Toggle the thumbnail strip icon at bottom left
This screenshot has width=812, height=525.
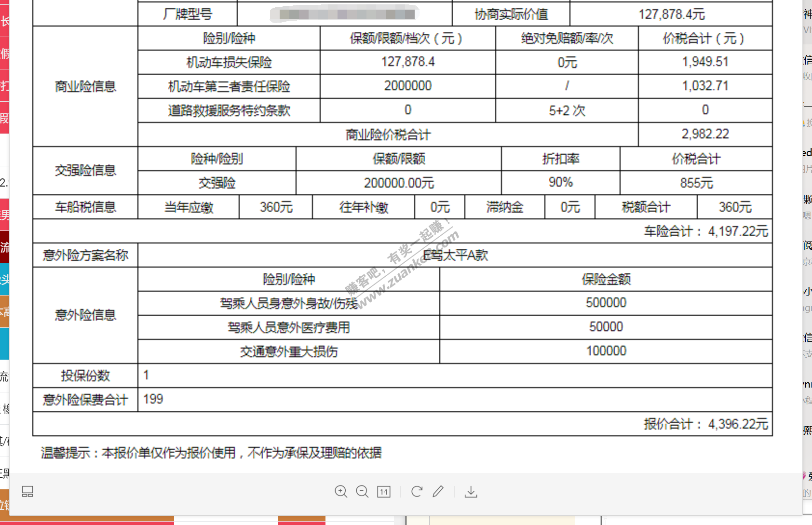[x=27, y=491]
